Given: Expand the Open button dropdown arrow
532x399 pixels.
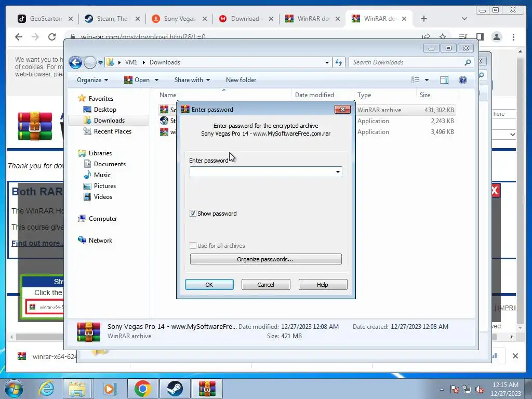Looking at the screenshot, I should 156,80.
